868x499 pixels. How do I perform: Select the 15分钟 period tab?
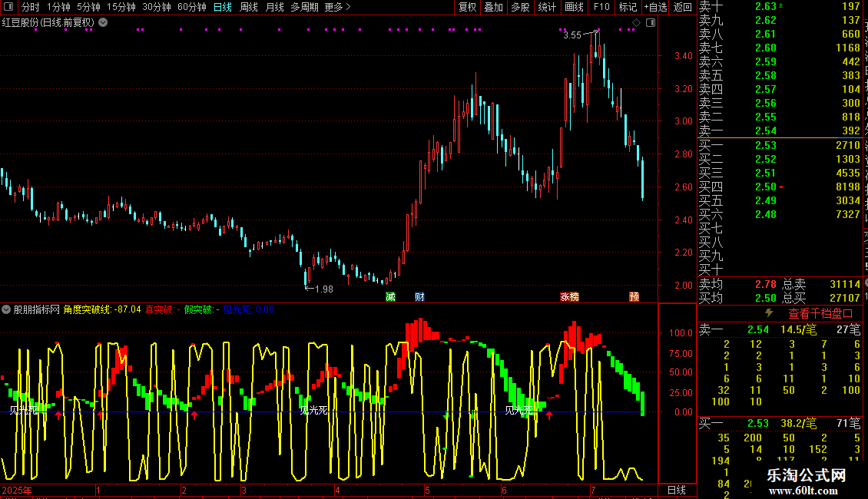click(x=121, y=7)
